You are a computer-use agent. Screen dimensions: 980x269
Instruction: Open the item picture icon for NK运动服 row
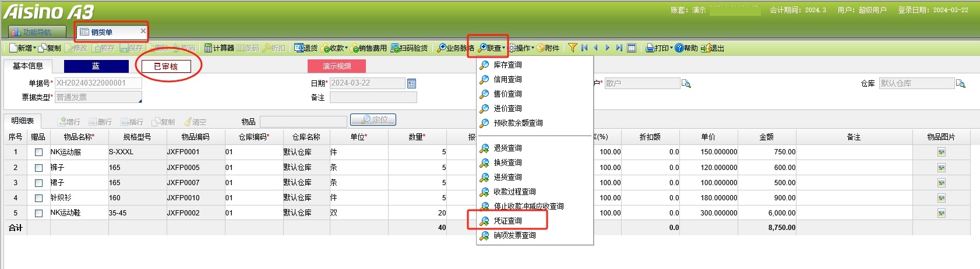point(942,152)
